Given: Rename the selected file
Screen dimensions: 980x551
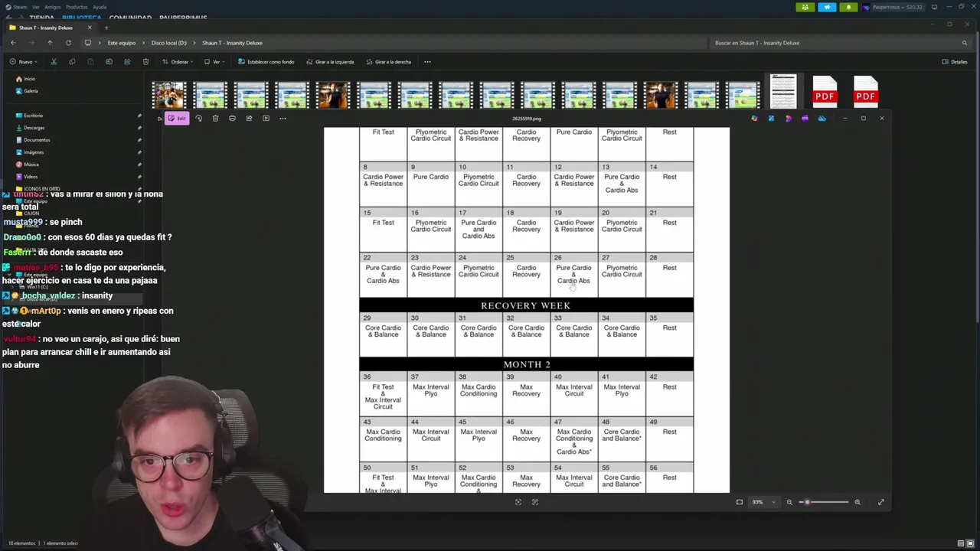Looking at the screenshot, I should pos(109,62).
